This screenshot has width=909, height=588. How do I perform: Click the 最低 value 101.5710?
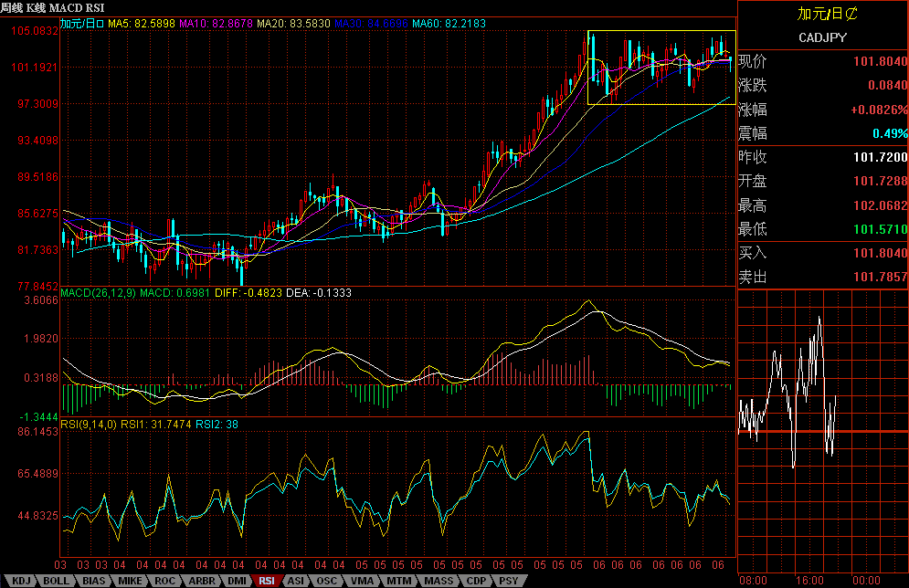click(880, 229)
